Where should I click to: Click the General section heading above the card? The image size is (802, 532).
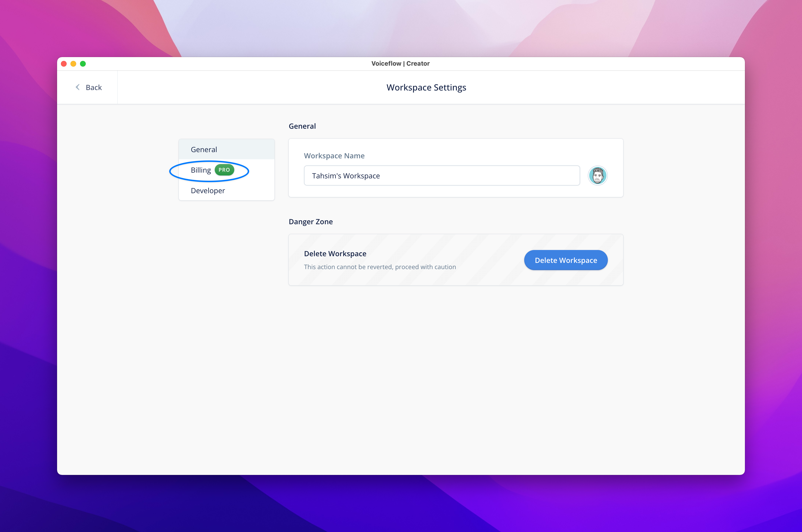(x=302, y=126)
